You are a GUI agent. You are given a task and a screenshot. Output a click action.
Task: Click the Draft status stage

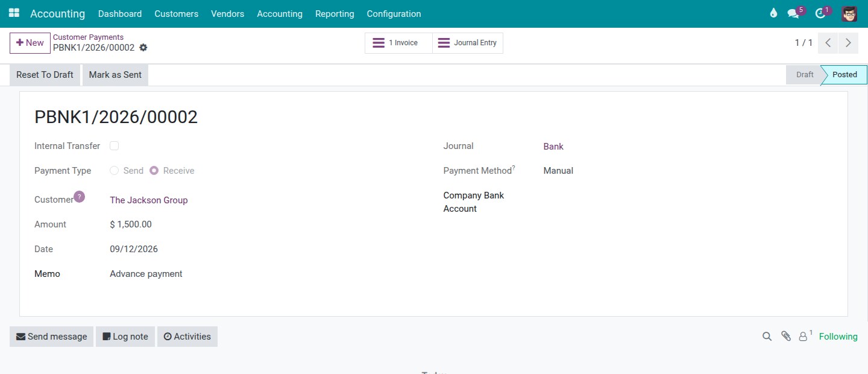click(x=804, y=75)
